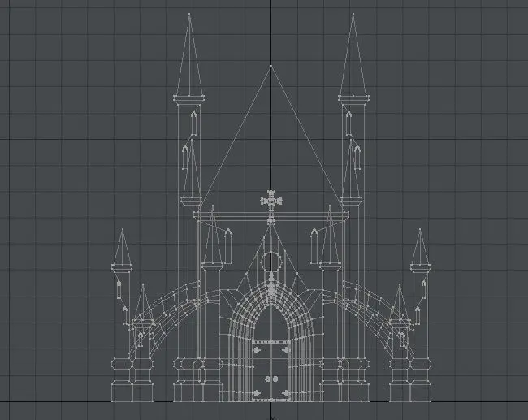The width and height of the screenshot is (528, 420).
Task: Select the spire tip of the far-left outer tower
Action: [122, 229]
